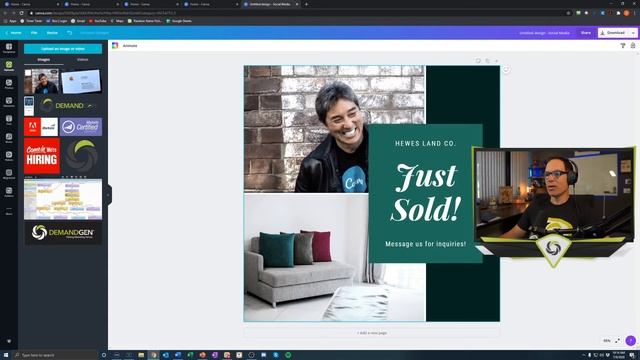Image resolution: width=640 pixels, height=360 pixels.
Task: Click the browser address bar
Action: 298,13
